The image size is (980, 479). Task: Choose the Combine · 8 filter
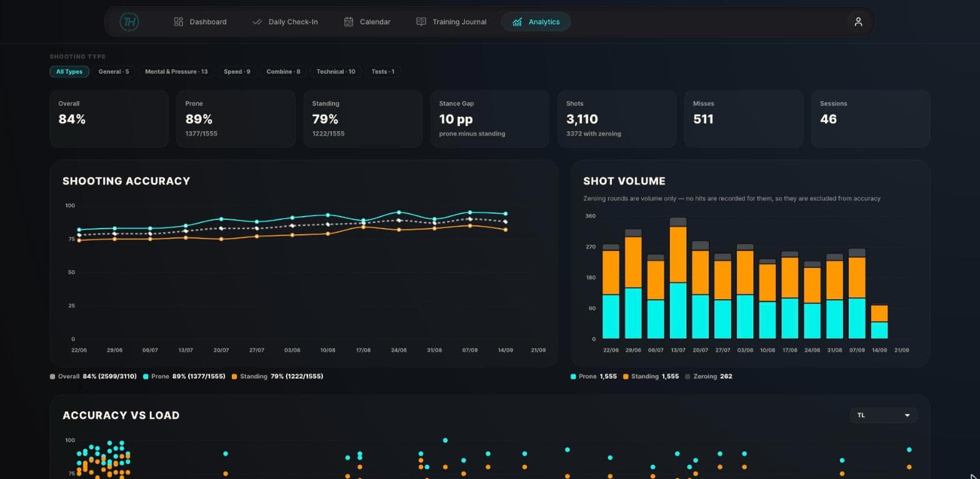[x=283, y=72]
